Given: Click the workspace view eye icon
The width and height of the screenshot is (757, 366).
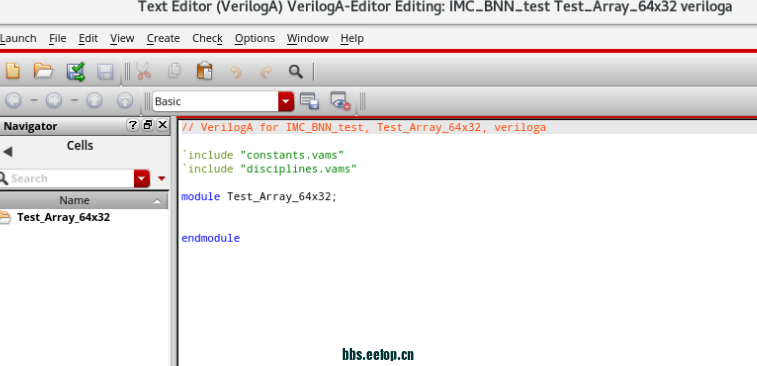Looking at the screenshot, I should point(340,101).
